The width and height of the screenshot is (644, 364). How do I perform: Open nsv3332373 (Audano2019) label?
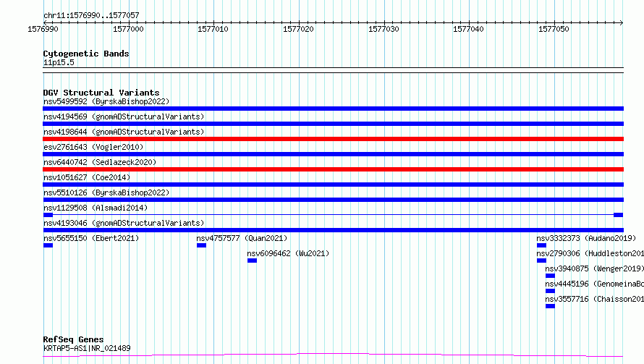click(586, 238)
